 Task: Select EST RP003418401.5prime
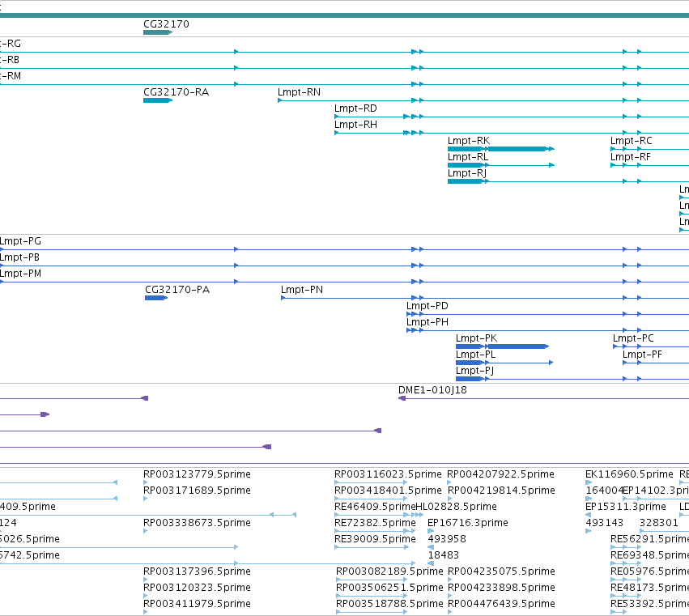[388, 491]
